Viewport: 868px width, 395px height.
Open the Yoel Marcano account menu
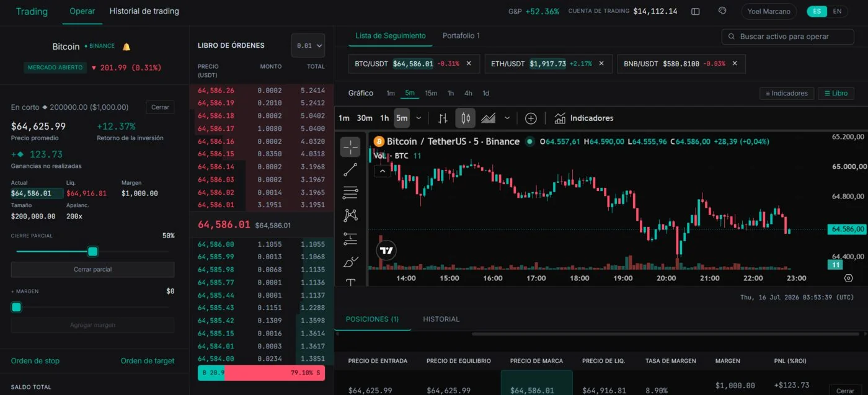point(769,11)
